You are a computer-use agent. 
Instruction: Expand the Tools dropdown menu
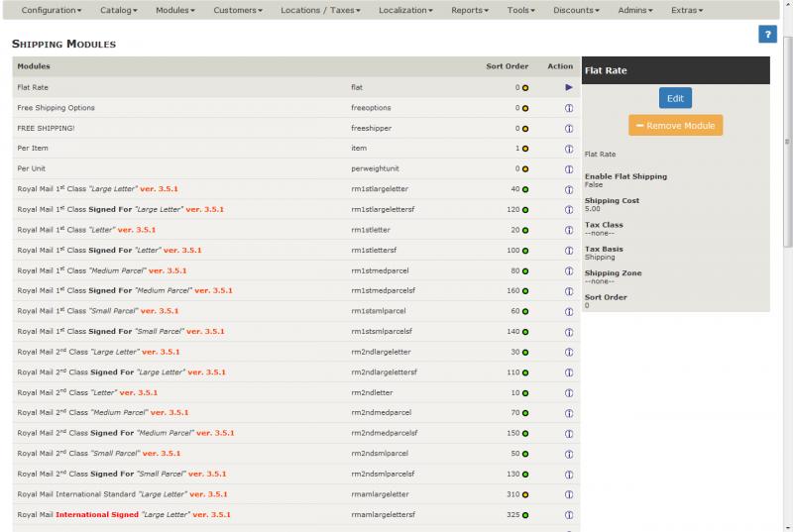521,10
